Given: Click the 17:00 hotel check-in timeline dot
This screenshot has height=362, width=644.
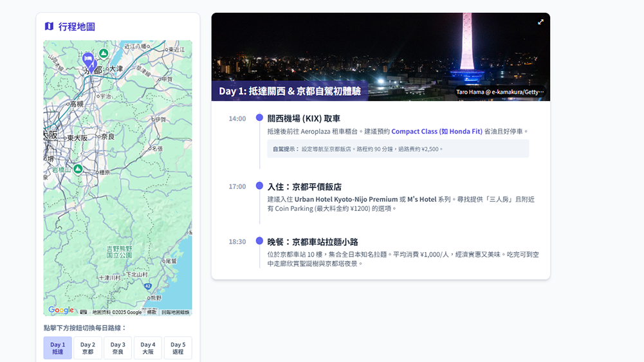Looking at the screenshot, I should (x=259, y=186).
